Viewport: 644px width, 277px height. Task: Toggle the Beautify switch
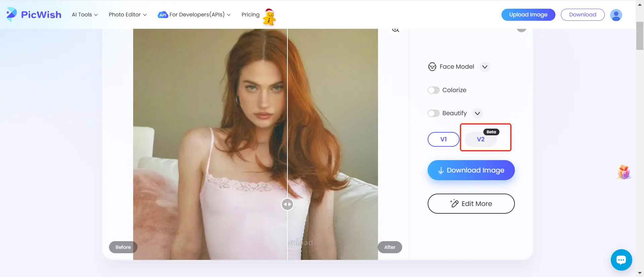[x=433, y=113]
